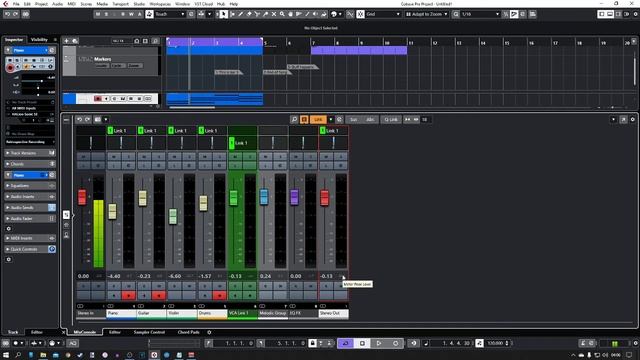
Task: Click the Iterative Quantize Q icon
Action: 456,14
